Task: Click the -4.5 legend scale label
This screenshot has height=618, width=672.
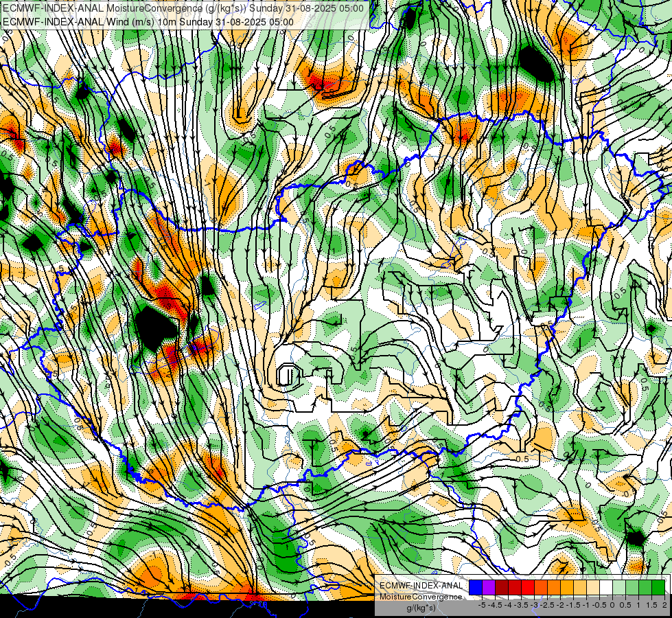Action: [496, 605]
